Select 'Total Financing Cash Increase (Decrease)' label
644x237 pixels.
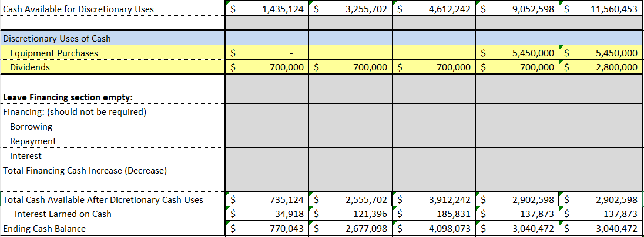[x=113, y=170]
